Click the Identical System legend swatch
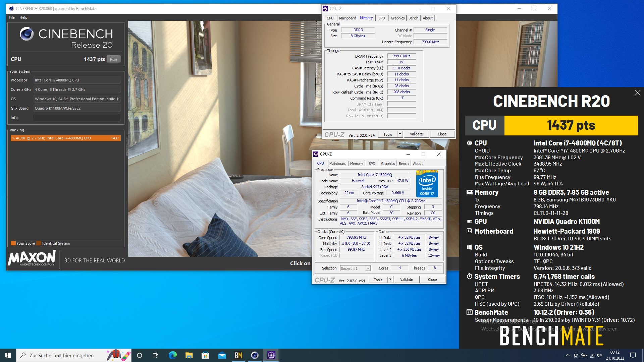The image size is (644, 362). click(39, 243)
